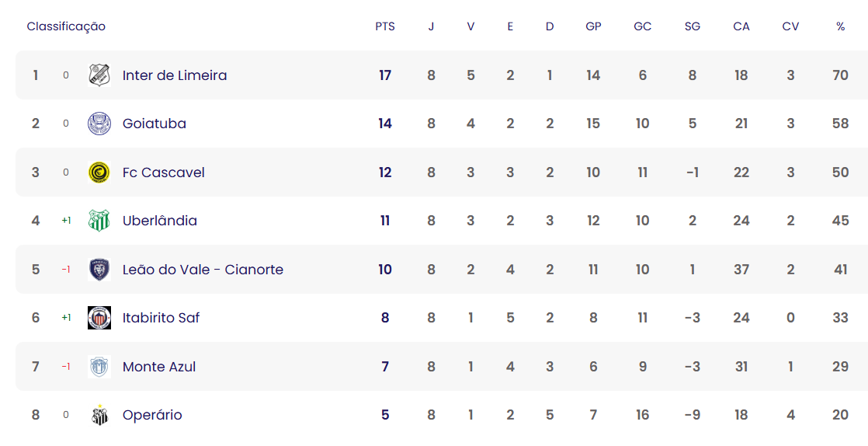
Task: Select the Uberlândia green striped crest
Action: 99,221
